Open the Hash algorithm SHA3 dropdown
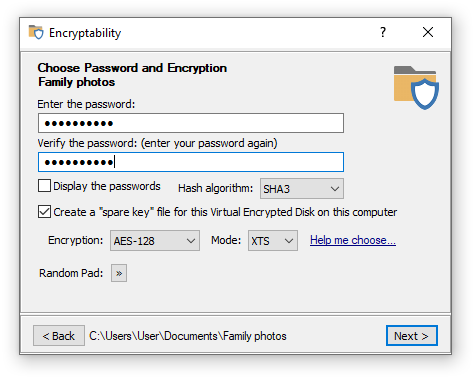 [x=302, y=189]
